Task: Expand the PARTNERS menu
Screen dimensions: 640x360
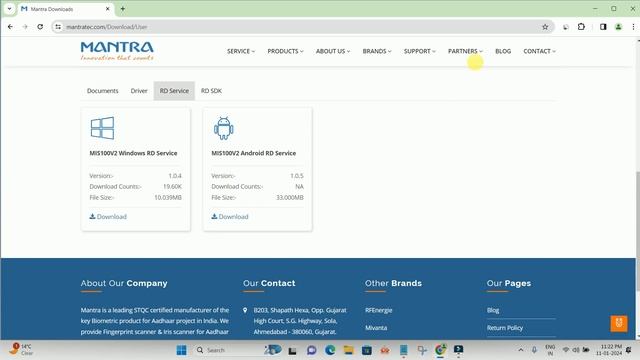Action: (465, 51)
